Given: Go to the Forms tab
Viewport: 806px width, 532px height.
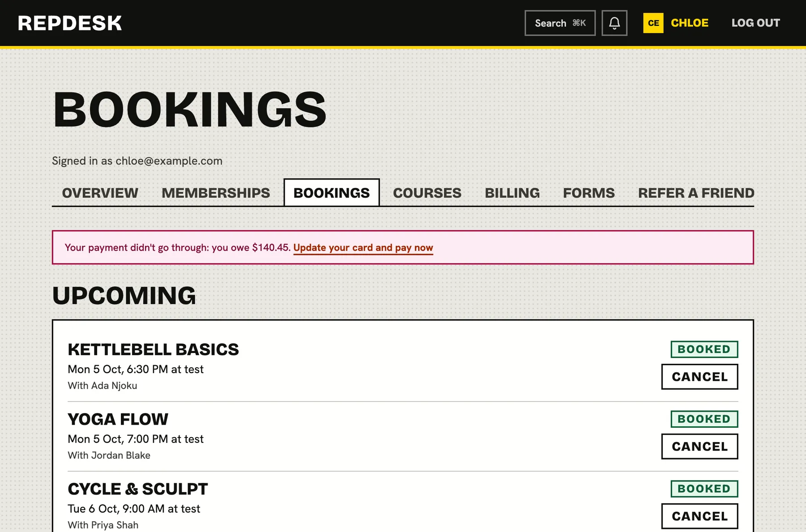Looking at the screenshot, I should (589, 193).
